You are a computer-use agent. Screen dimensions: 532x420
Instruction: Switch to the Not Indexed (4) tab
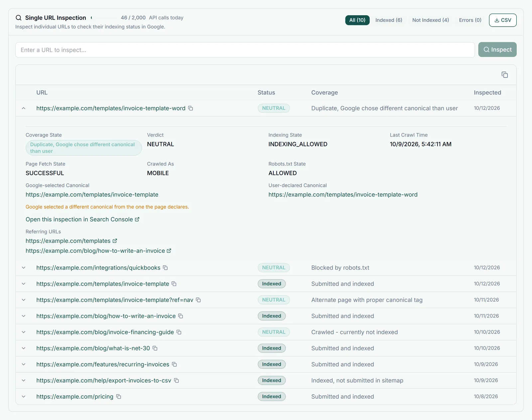pyautogui.click(x=431, y=20)
